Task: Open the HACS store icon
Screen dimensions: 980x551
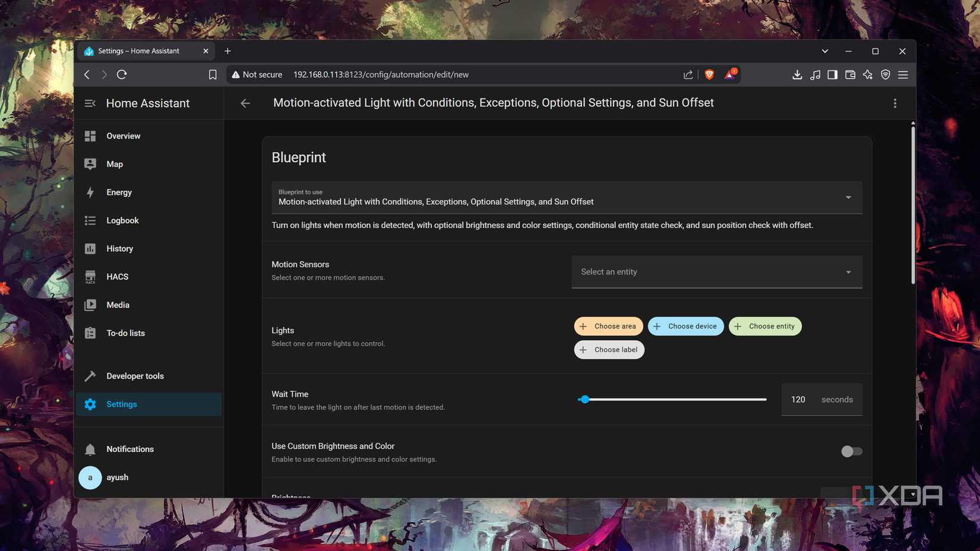Action: (90, 277)
